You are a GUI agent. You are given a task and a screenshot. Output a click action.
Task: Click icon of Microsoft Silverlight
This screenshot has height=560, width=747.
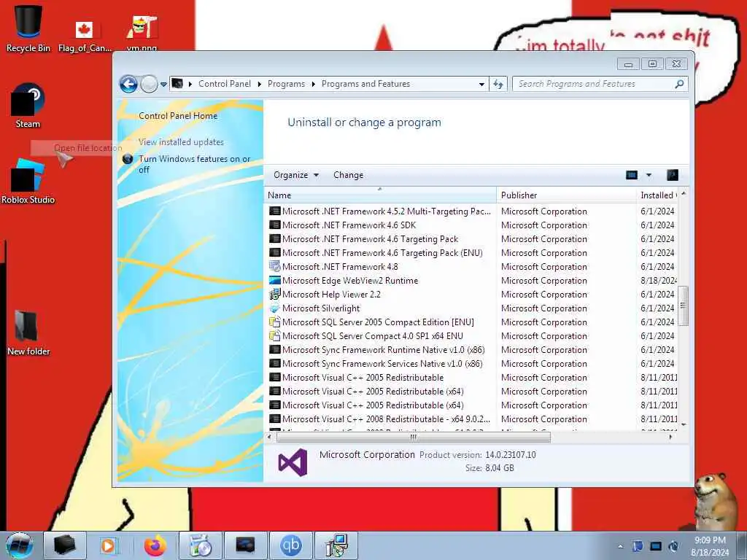tap(274, 308)
